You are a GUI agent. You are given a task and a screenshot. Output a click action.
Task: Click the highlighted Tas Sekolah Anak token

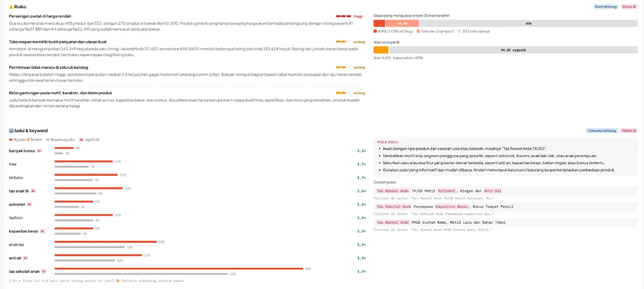click(x=394, y=206)
